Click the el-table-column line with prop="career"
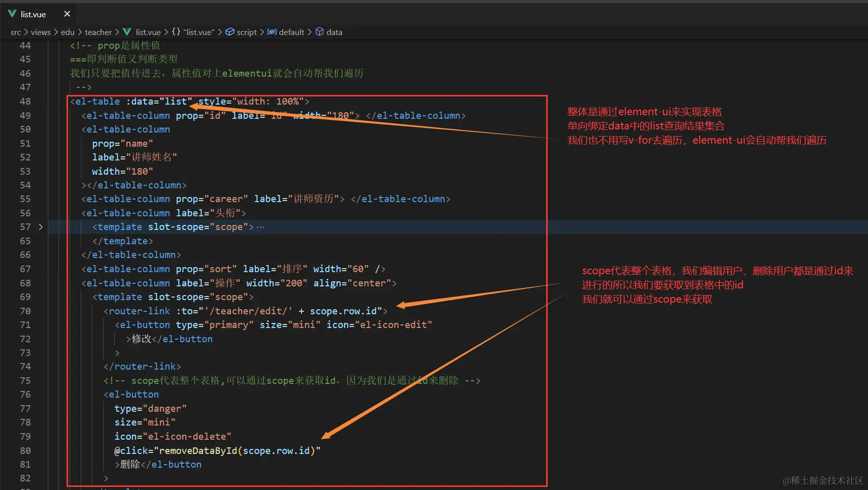Image resolution: width=868 pixels, height=490 pixels. tap(266, 199)
